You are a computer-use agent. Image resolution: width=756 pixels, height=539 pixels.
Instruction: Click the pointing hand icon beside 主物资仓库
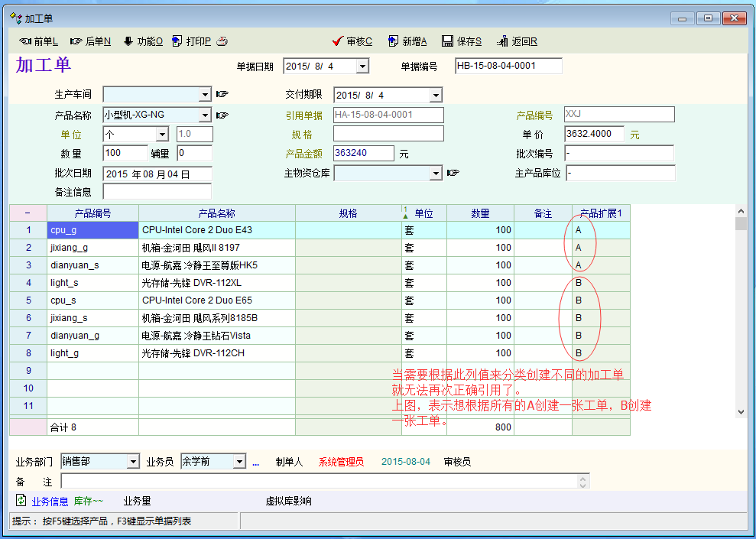coord(453,174)
